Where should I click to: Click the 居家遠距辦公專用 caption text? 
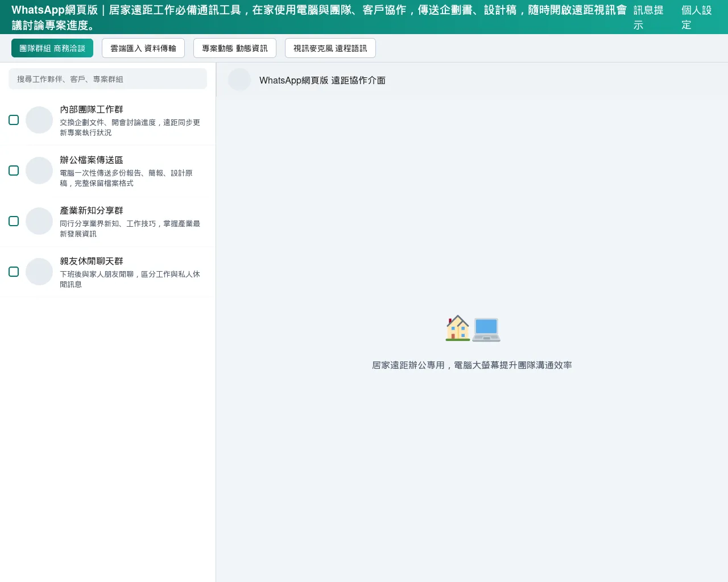pos(472,365)
